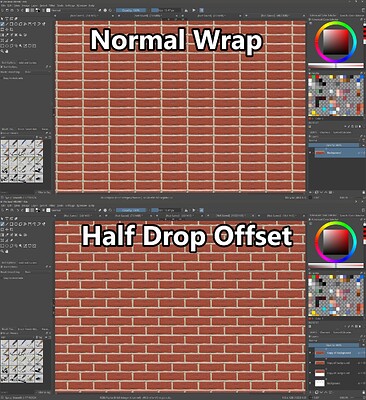This screenshot has width=366, height=400.
Task: Click add layer icon in top Layers docker
Action: 310,192
